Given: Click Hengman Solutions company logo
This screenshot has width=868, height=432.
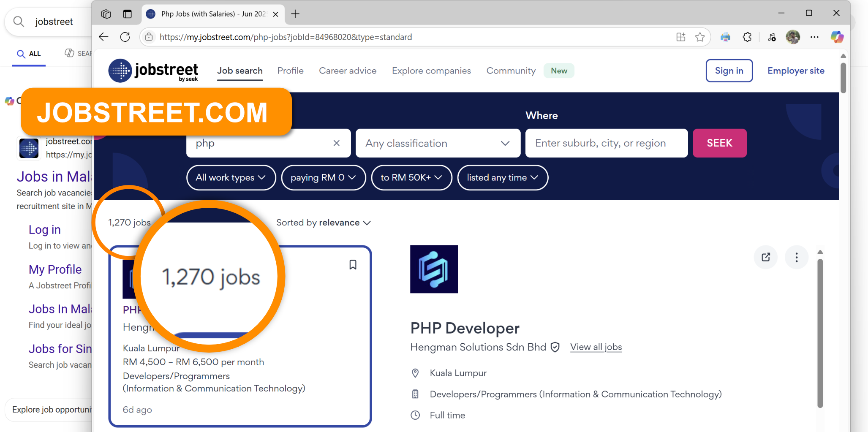Looking at the screenshot, I should point(434,269).
